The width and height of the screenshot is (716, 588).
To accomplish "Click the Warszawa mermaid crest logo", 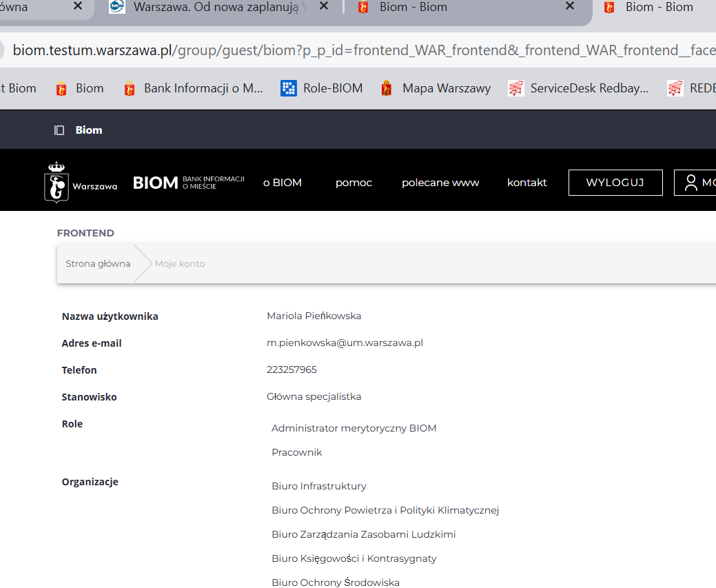I will point(56,183).
